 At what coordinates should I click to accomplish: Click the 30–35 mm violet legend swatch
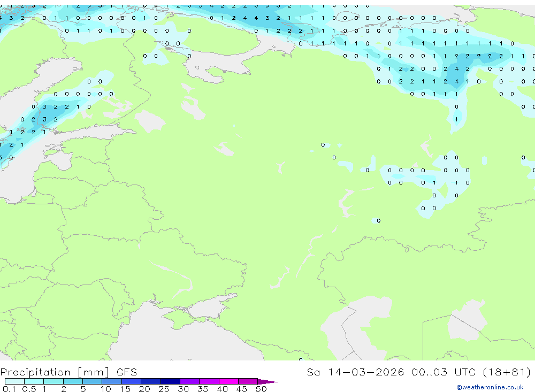[190, 381]
